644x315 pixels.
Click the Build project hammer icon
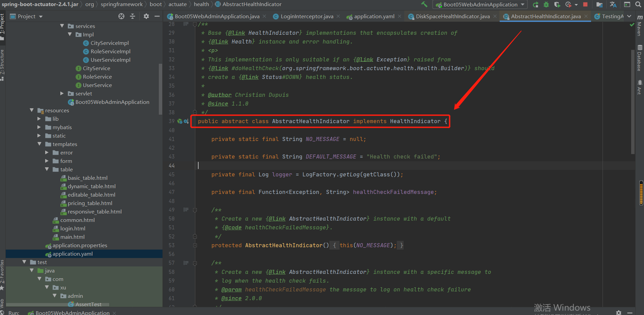425,4
